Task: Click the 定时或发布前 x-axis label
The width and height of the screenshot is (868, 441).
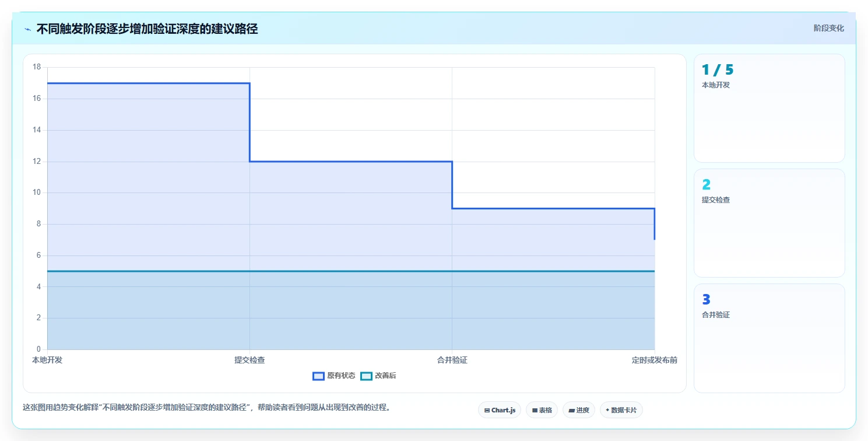Action: tap(654, 360)
